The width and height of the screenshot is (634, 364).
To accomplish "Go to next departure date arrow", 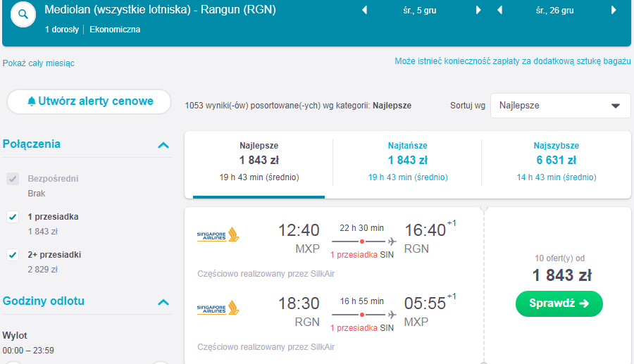I will click(x=478, y=10).
